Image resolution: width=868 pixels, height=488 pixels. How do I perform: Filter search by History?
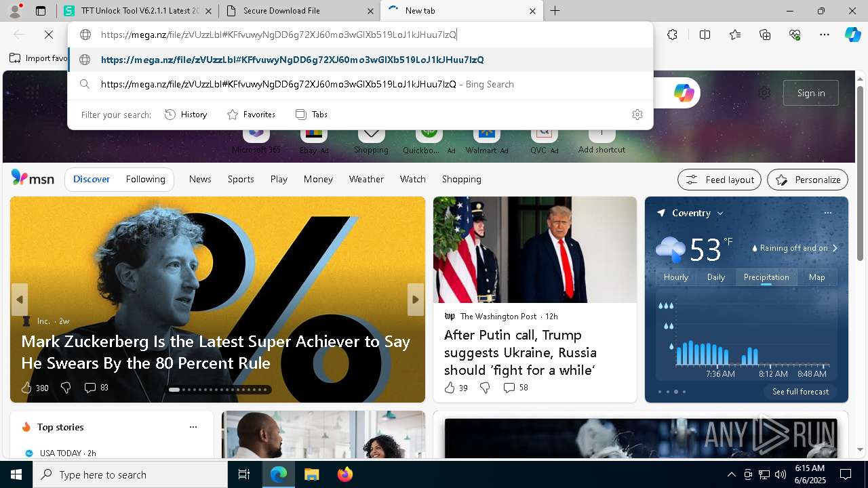click(186, 115)
